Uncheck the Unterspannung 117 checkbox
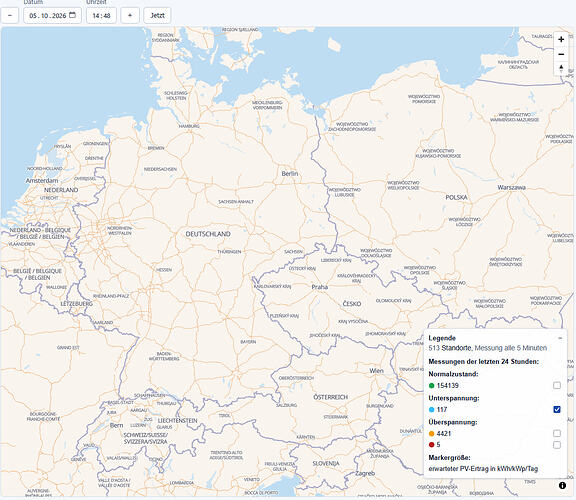The height and width of the screenshot is (500, 576). pyautogui.click(x=557, y=409)
